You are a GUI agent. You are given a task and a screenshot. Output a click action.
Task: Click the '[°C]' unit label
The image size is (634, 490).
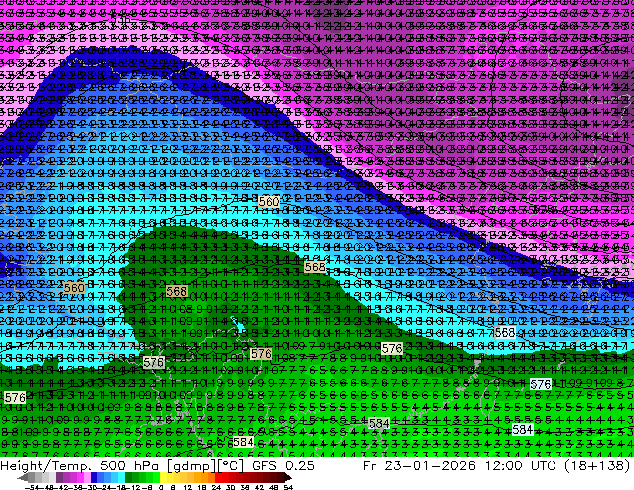tap(230, 466)
